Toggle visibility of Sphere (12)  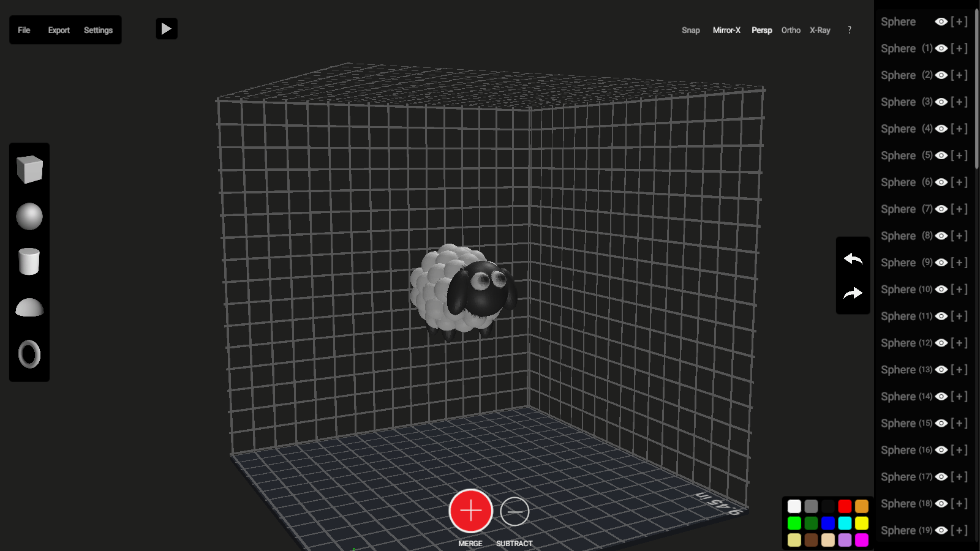(941, 343)
